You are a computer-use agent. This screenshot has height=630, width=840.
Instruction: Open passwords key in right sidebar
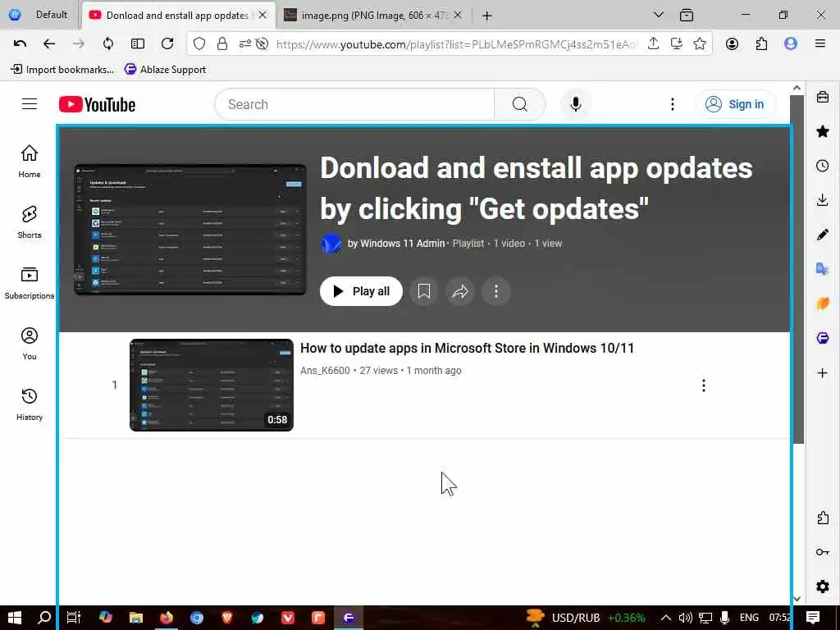pyautogui.click(x=823, y=552)
